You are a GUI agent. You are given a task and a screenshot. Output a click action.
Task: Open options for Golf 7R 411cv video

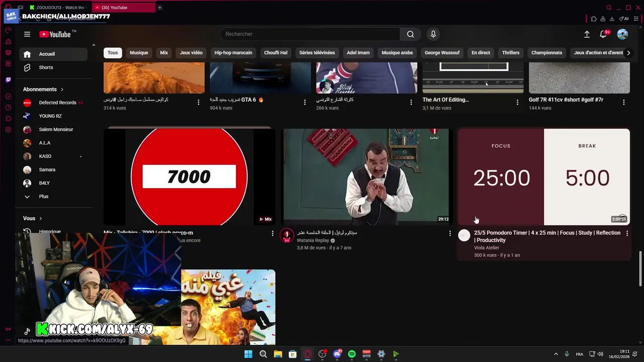click(624, 102)
